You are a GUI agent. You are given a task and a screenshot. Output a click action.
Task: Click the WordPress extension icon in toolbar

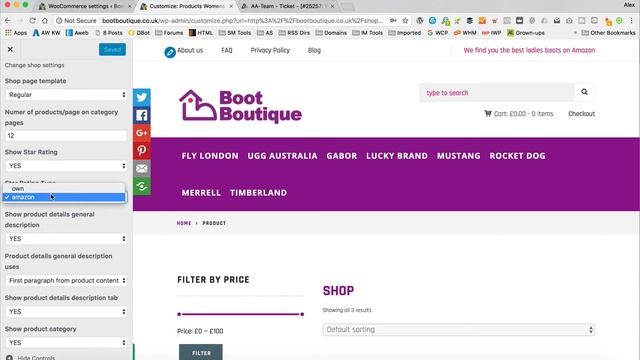420,20
